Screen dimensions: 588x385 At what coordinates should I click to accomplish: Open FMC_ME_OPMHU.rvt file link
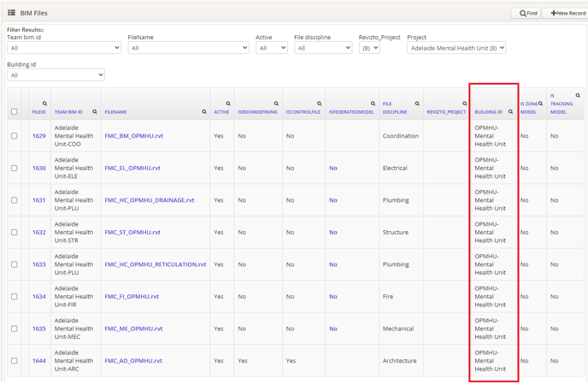pyautogui.click(x=133, y=329)
